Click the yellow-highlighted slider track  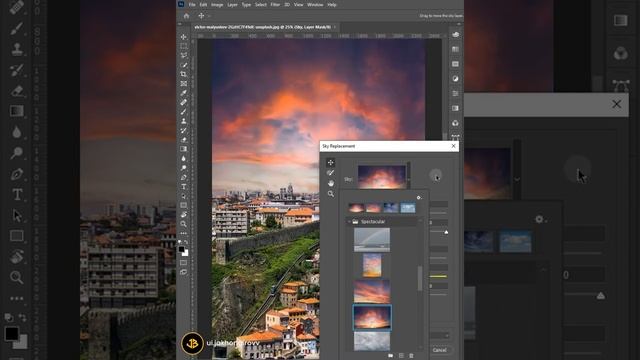tap(438, 276)
